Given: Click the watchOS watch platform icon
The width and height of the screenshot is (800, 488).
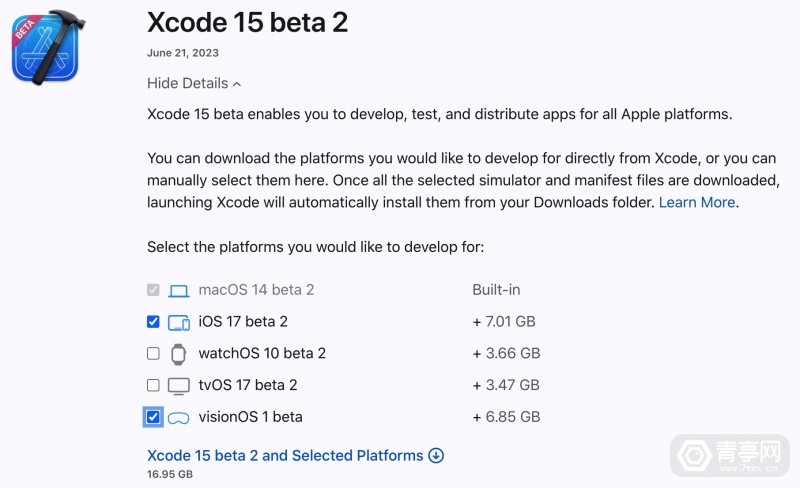Looking at the screenshot, I should 178,353.
